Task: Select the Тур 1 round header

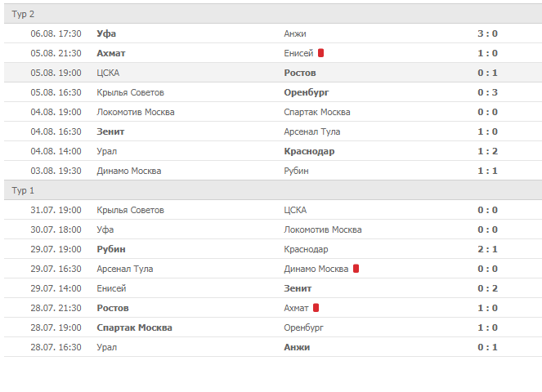Action: tap(23, 190)
